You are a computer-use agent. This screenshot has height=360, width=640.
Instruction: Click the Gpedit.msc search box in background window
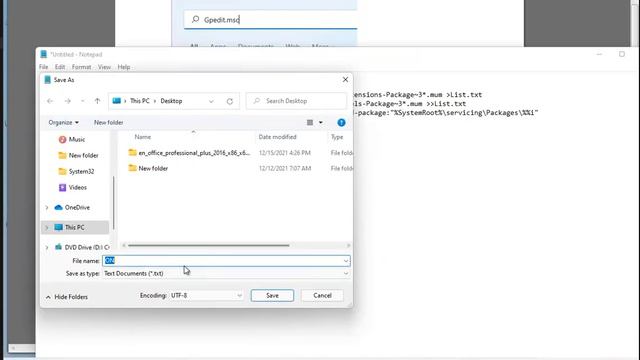pos(270,20)
